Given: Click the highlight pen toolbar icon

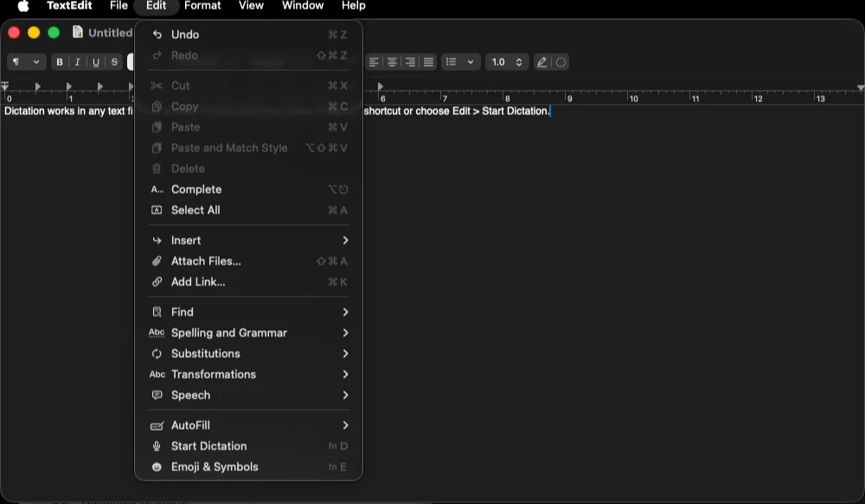Looking at the screenshot, I should point(541,62).
